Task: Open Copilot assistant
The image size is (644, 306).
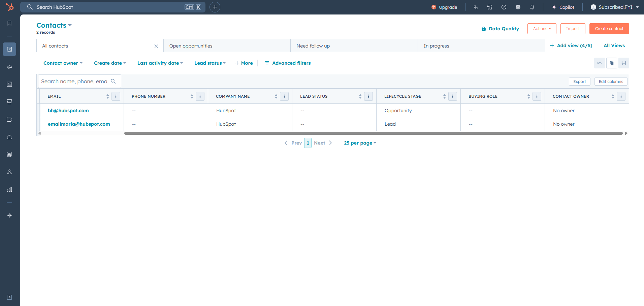Action: 563,7
